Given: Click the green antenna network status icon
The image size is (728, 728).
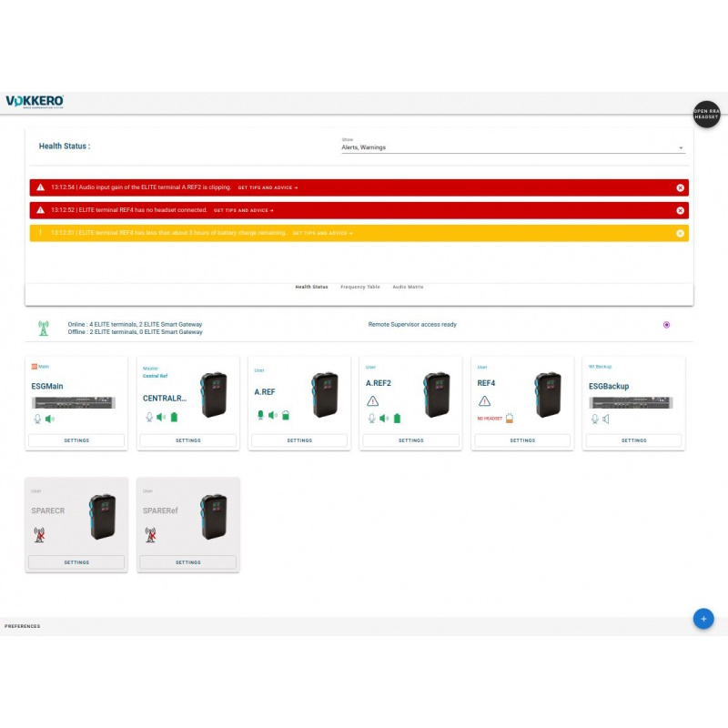Looking at the screenshot, I should (43, 329).
